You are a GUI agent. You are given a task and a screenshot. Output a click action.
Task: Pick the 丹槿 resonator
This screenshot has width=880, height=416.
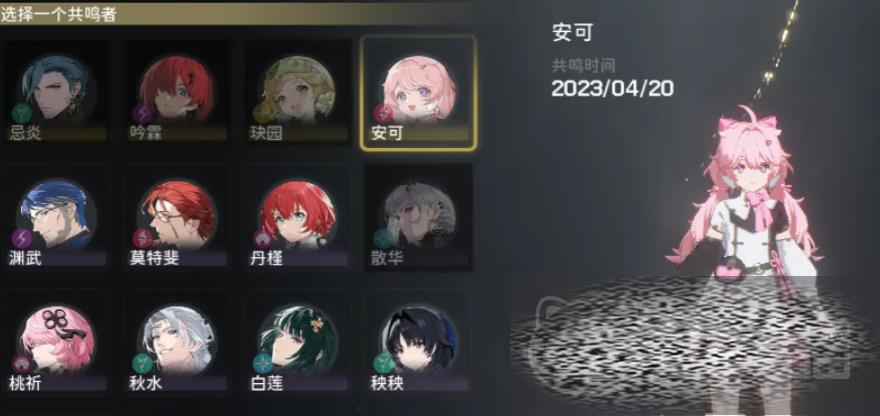point(298,218)
